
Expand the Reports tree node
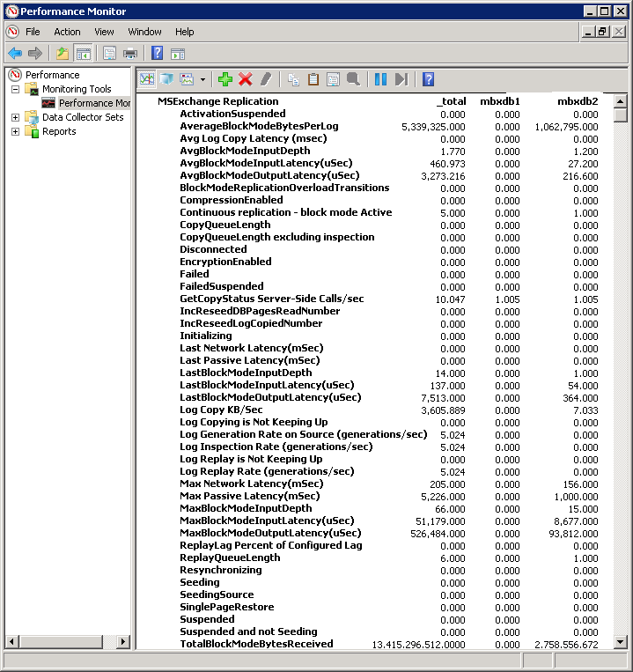pos(16,131)
